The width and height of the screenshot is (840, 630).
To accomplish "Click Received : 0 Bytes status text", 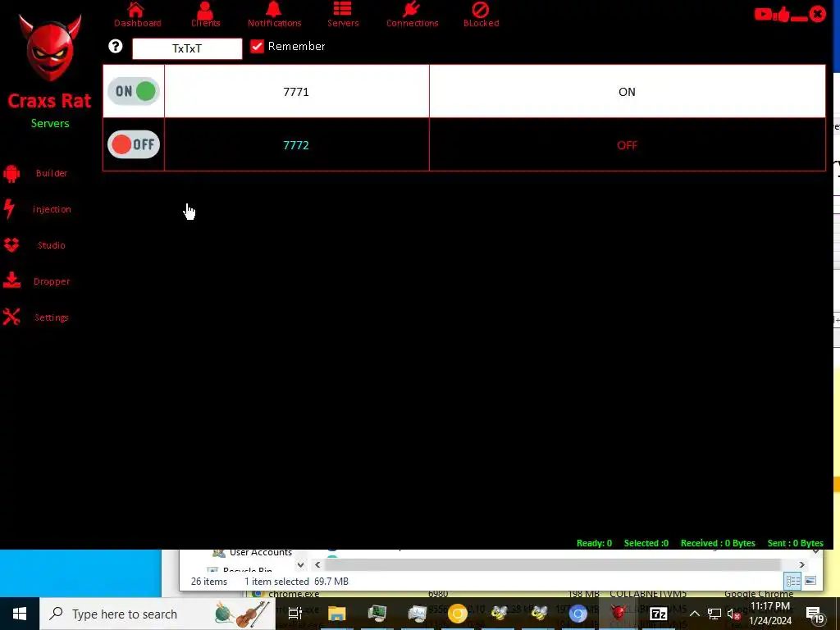I will tap(718, 543).
